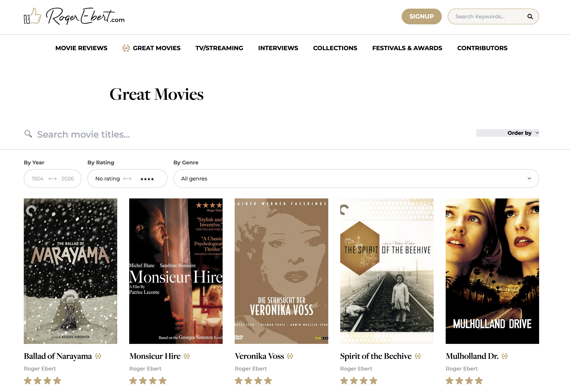Expand the All genres dropdown
This screenshot has width=570, height=392.
356,179
